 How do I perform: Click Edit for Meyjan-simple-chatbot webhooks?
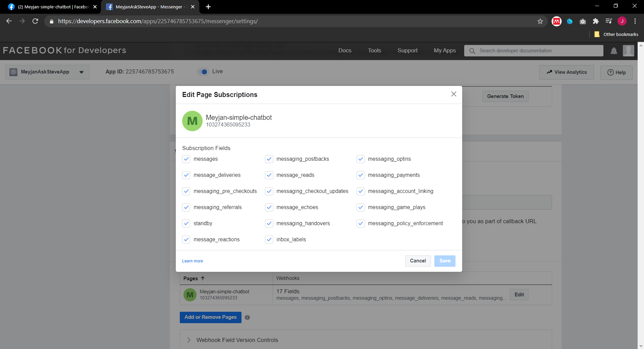519,295
